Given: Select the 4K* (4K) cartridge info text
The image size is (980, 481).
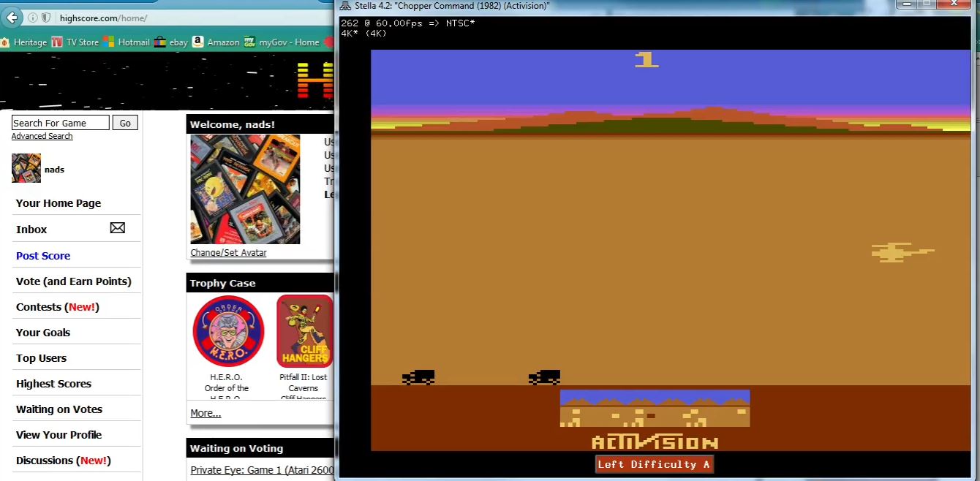Looking at the screenshot, I should pyautogui.click(x=363, y=33).
